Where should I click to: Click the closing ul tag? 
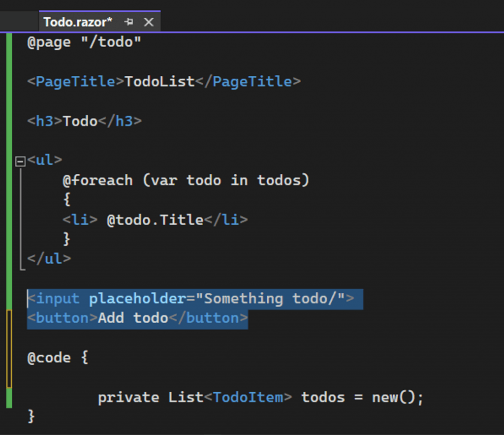coord(49,259)
